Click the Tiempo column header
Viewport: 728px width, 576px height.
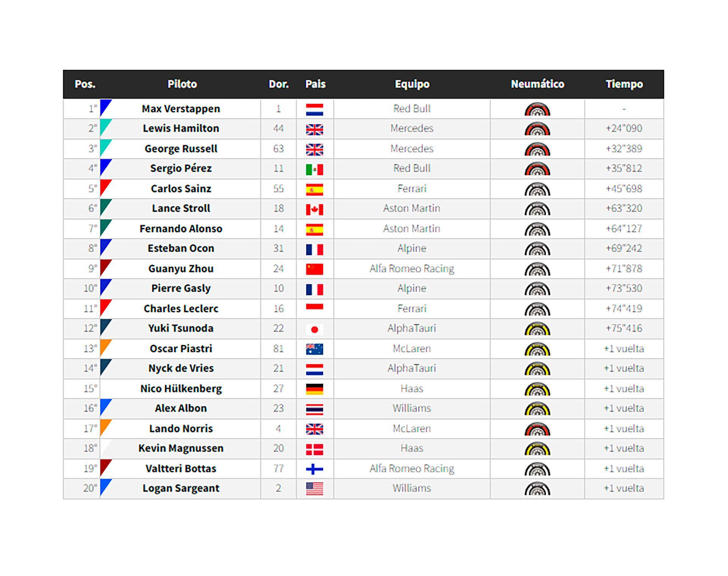click(x=624, y=84)
